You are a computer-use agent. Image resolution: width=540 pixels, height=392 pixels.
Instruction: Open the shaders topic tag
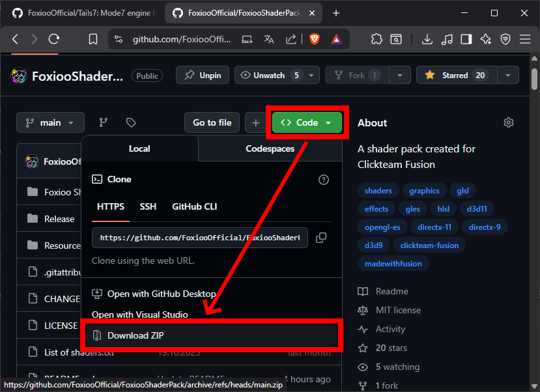(378, 191)
